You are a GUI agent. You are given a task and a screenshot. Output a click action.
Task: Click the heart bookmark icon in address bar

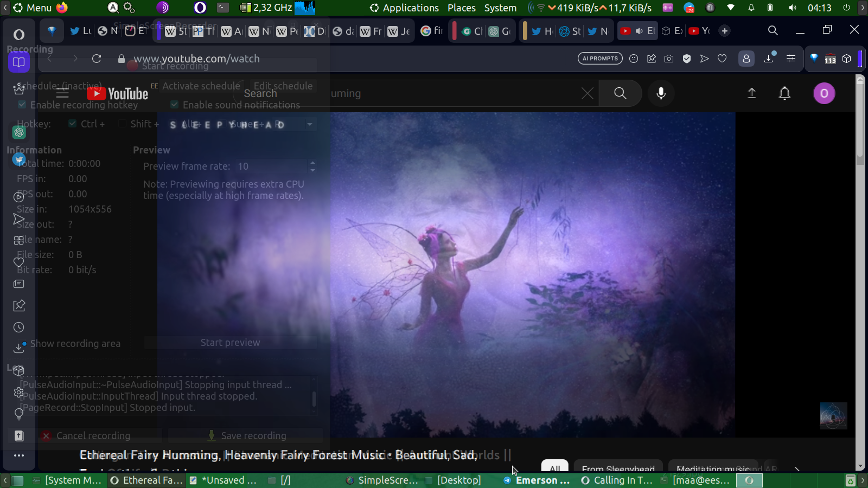tap(722, 59)
